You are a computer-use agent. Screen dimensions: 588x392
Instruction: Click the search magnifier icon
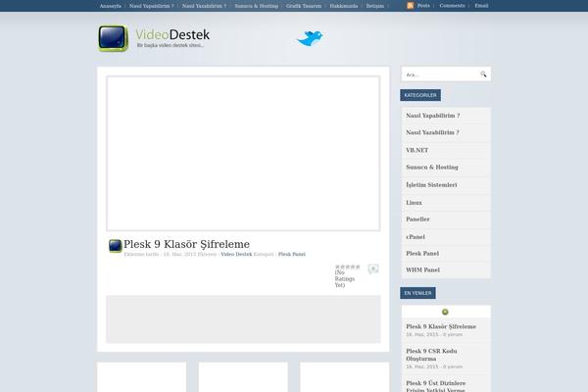click(x=483, y=74)
